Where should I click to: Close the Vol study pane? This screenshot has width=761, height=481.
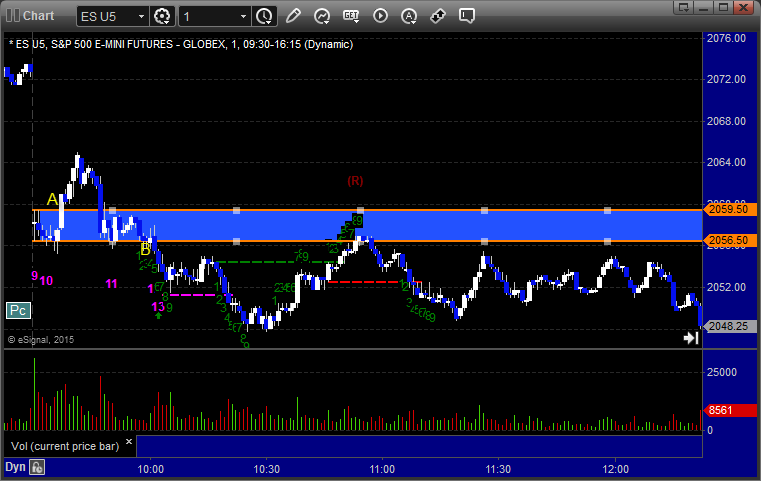[129, 442]
